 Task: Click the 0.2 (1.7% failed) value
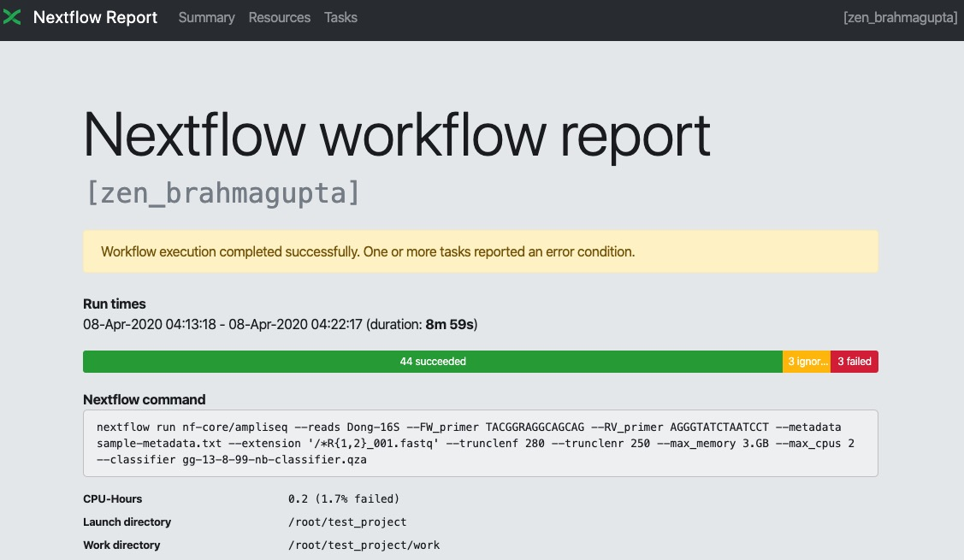pos(344,498)
